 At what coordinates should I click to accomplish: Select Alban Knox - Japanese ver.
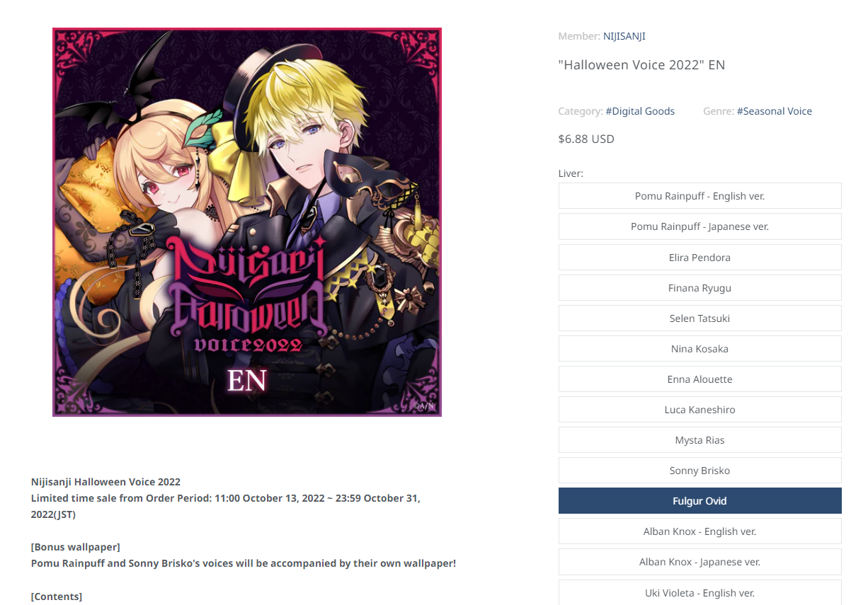(x=699, y=562)
